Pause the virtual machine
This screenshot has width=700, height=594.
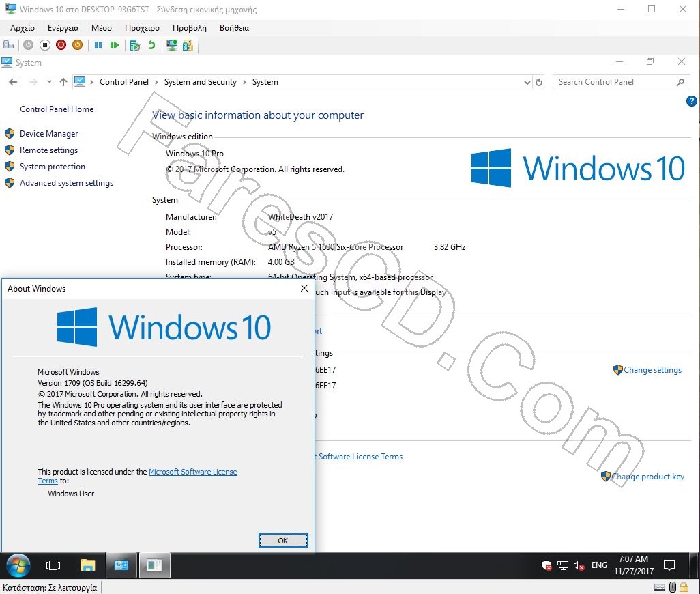98,44
